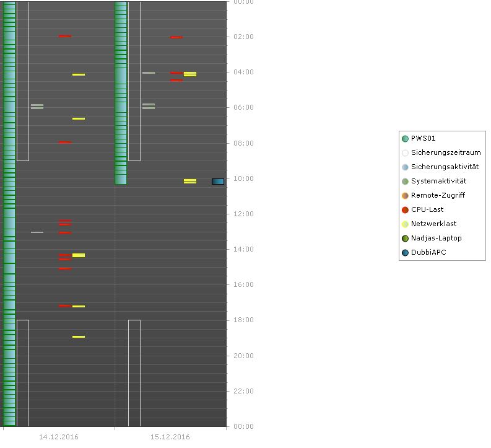This screenshot has height=448, width=491.
Task: Select the Nadjas-Laptop legend label
Action: 436,238
